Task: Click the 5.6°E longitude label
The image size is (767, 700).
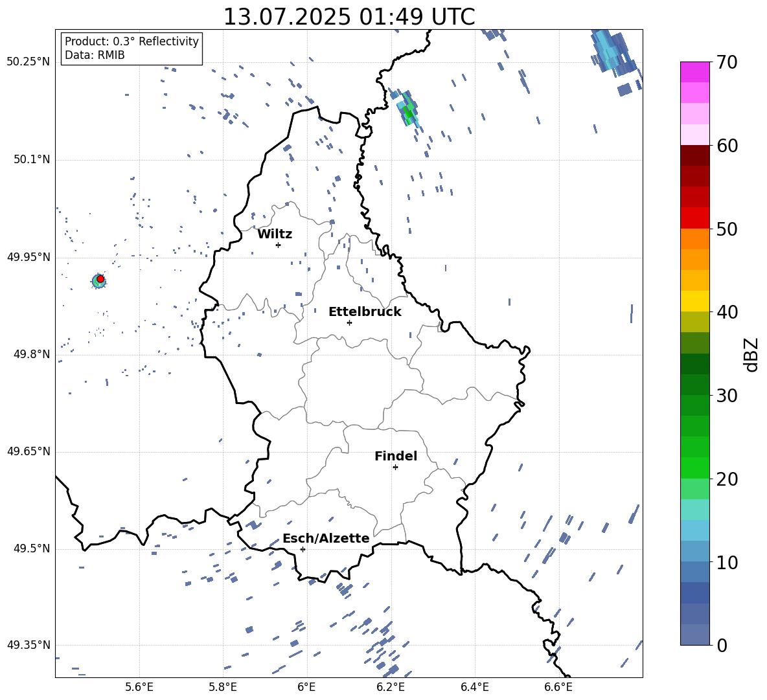Action: [139, 687]
